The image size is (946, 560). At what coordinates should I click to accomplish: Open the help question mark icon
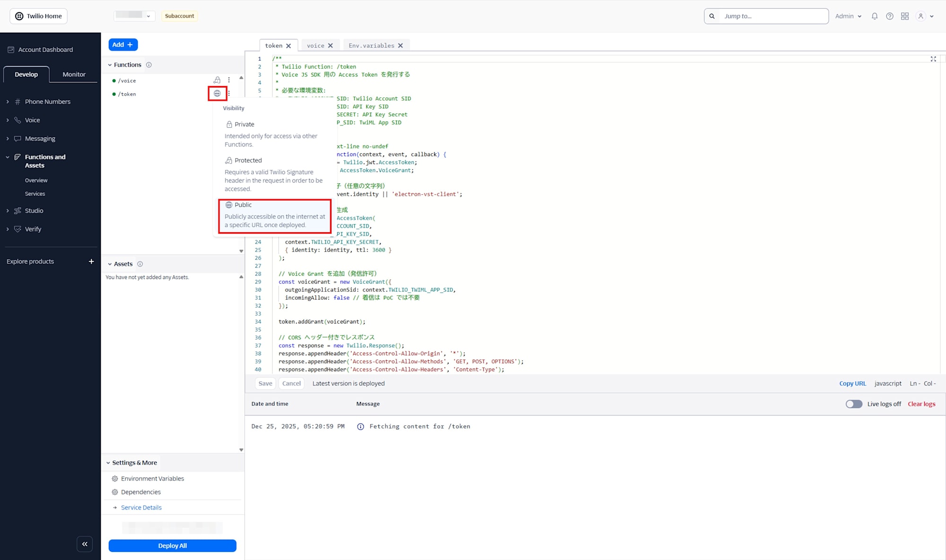890,16
